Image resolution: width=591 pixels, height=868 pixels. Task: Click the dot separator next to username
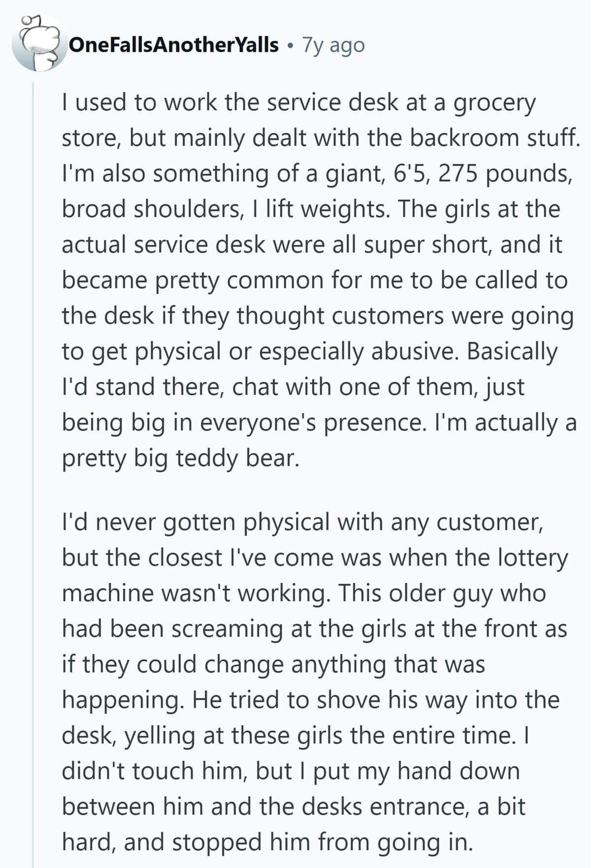(x=291, y=46)
